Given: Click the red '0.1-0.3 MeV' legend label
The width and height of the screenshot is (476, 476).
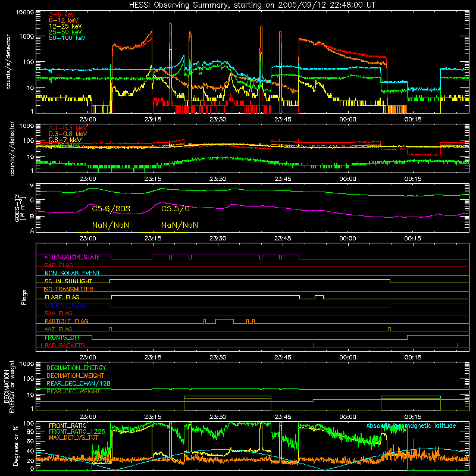Looking at the screenshot, I should [68, 128].
